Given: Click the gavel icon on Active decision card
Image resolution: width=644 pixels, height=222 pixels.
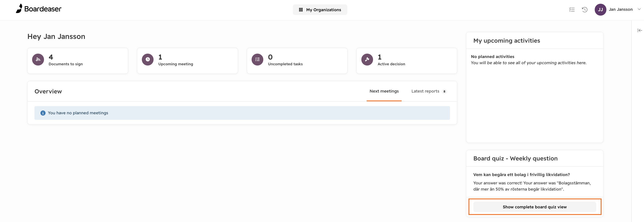Looking at the screenshot, I should coord(367,59).
